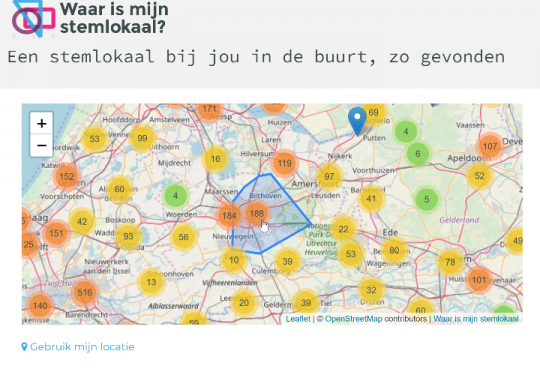Click the Gebruik mijn locatie link

click(78, 346)
